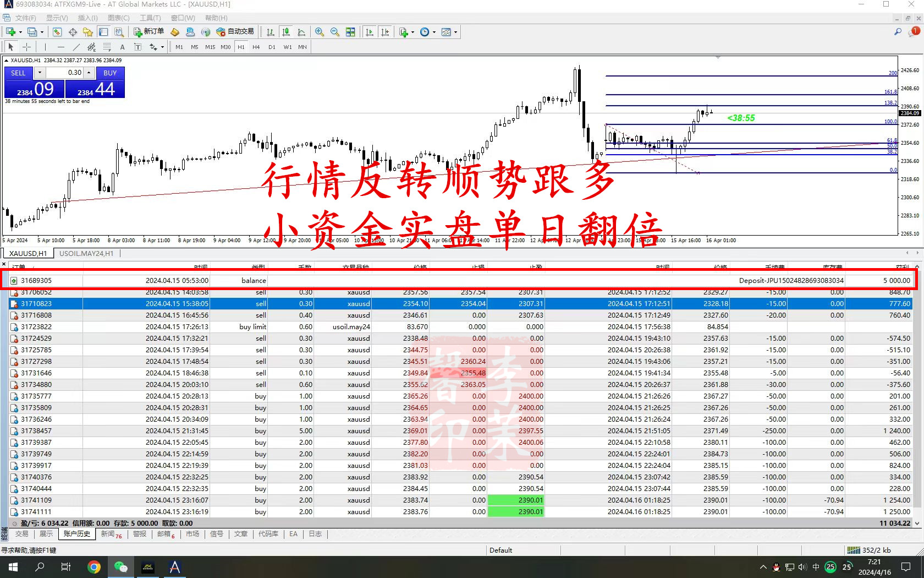Image resolution: width=924 pixels, height=578 pixels.
Task: Open the lot volume dropdown arrow
Action: click(40, 73)
